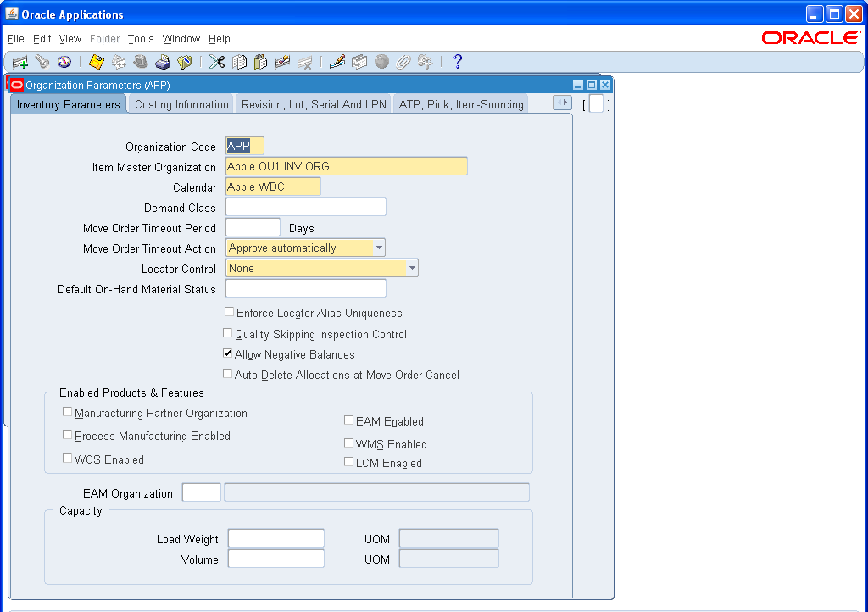This screenshot has height=612, width=868.
Task: Click the ATP, Pick, Item-Sourcing tab
Action: pyautogui.click(x=460, y=104)
